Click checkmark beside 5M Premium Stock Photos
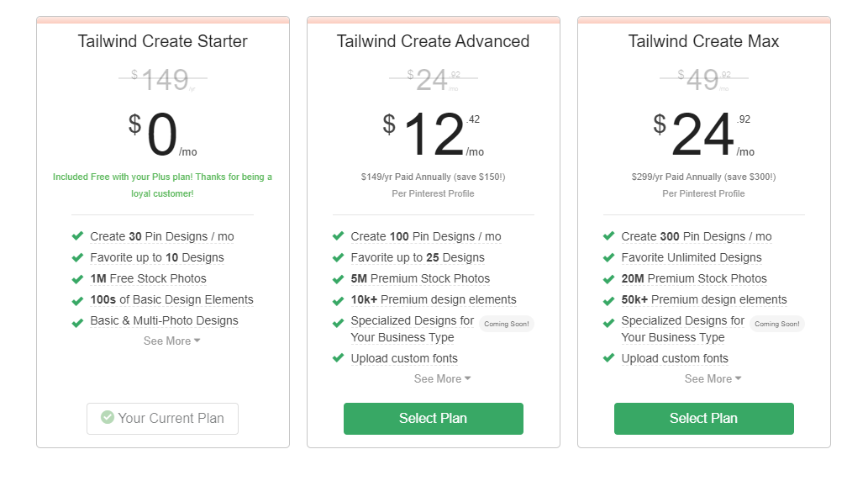This screenshot has width=868, height=481. pos(339,278)
